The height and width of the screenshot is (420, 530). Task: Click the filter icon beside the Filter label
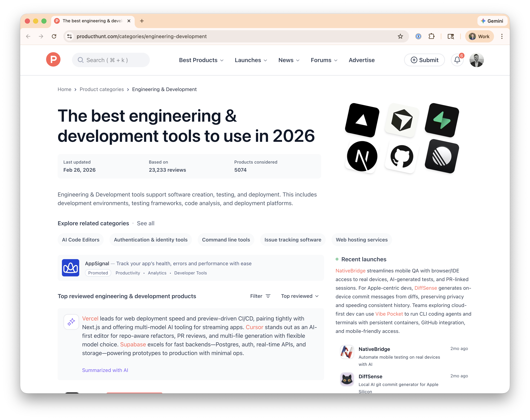coord(268,296)
